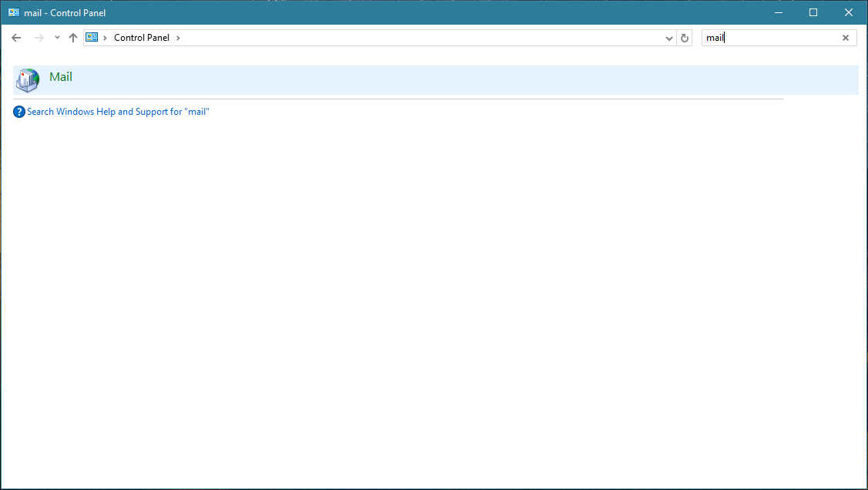Go up one level with Up arrow
Viewport: 868px width, 490px height.
[x=73, y=38]
